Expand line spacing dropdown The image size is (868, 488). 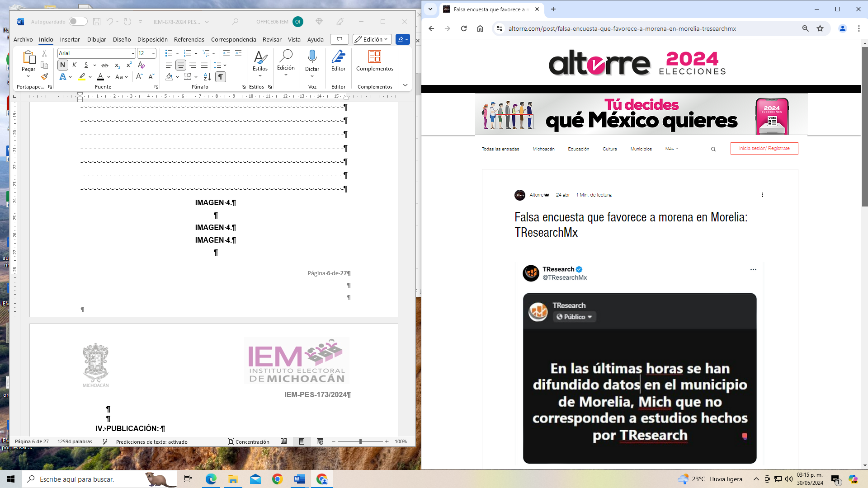(220, 65)
